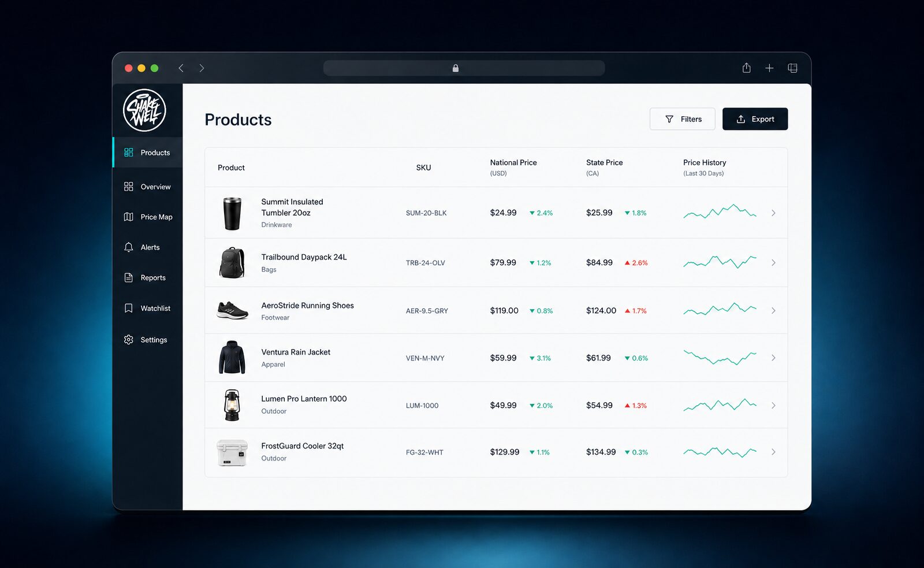Expand the Ventura Rain Jacket row chevron
The height and width of the screenshot is (568, 924).
(x=773, y=358)
